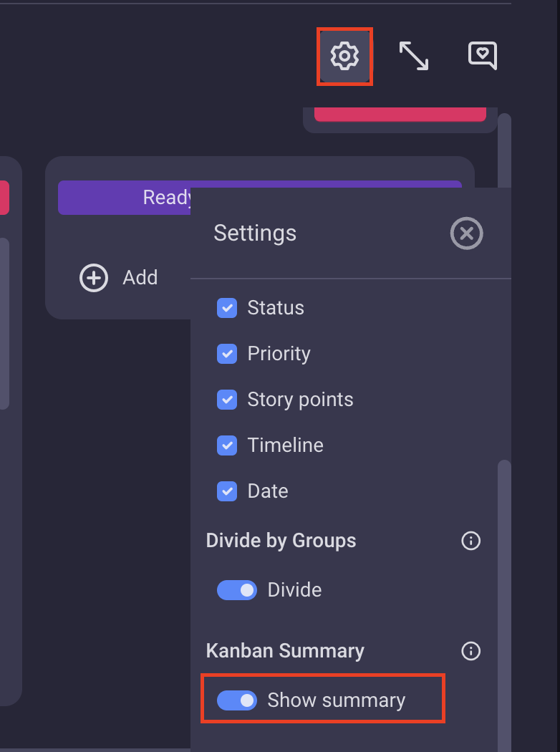Uncheck the Story points checkbox

point(227,400)
